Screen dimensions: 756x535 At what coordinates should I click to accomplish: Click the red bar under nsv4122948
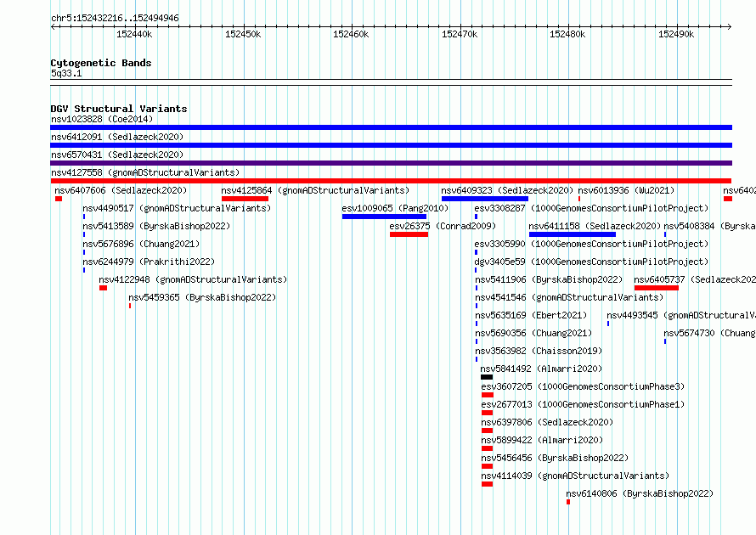103,288
